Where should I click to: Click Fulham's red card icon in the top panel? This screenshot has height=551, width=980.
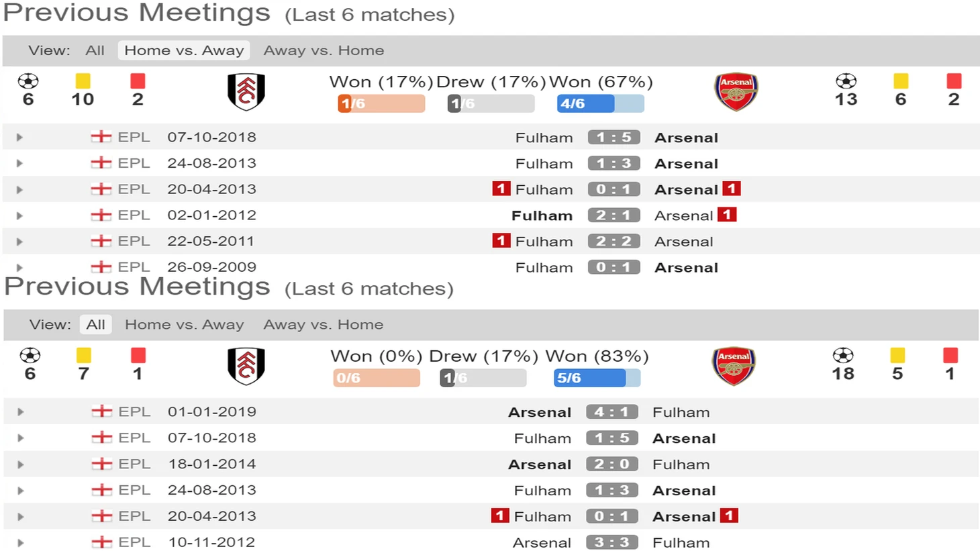(x=138, y=81)
